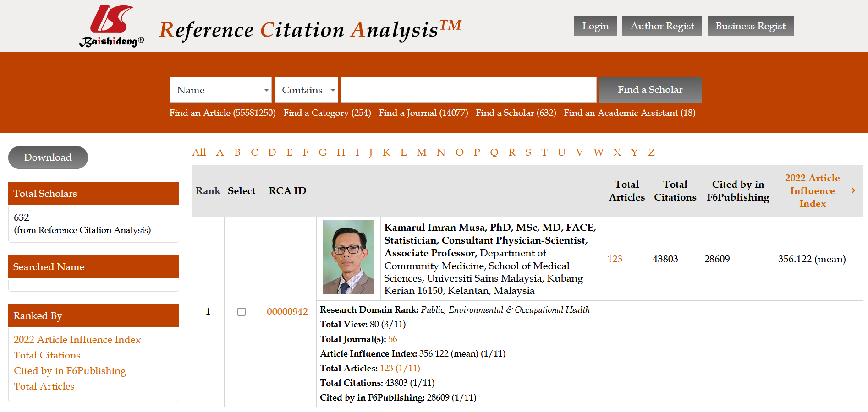Filter scholars by letter X
This screenshot has height=412, width=868.
617,152
